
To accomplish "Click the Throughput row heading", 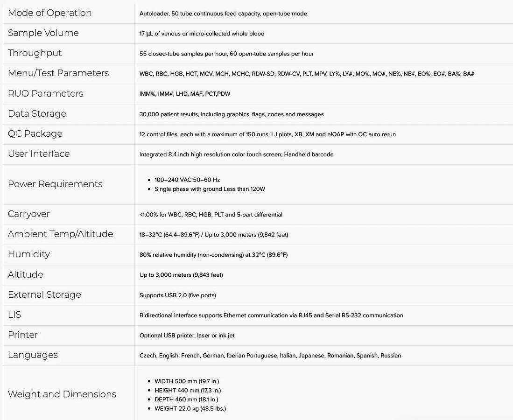I will (35, 53).
